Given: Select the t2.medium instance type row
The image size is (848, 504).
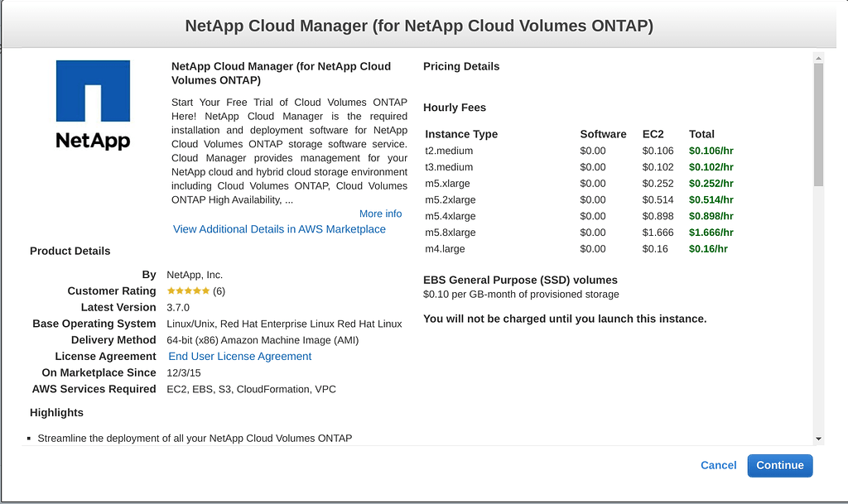Looking at the screenshot, I should pyautogui.click(x=446, y=151).
